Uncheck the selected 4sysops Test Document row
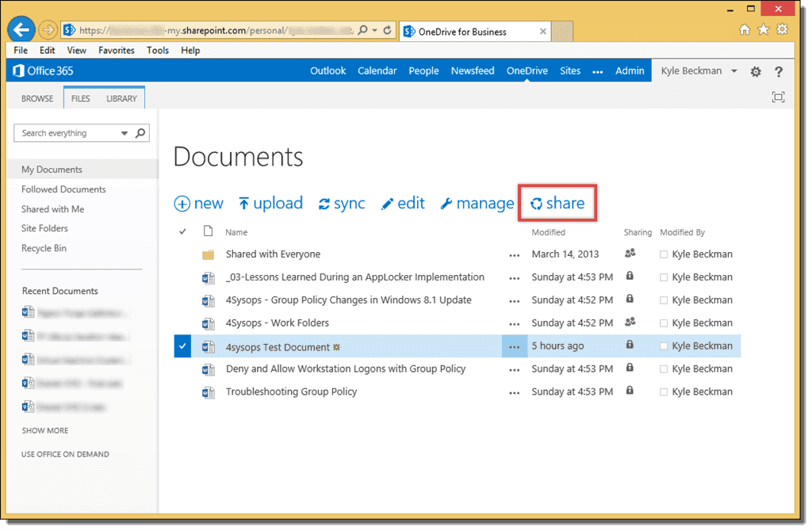 182,346
